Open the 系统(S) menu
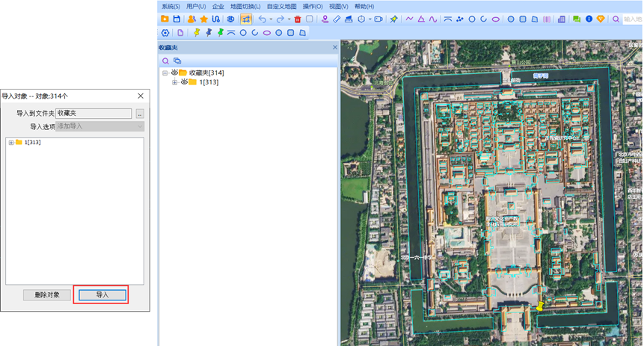The width and height of the screenshot is (644, 346). [x=171, y=7]
